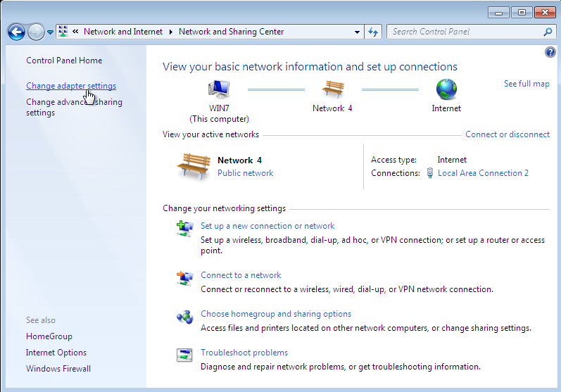Open Troubleshoot problems link

click(244, 353)
